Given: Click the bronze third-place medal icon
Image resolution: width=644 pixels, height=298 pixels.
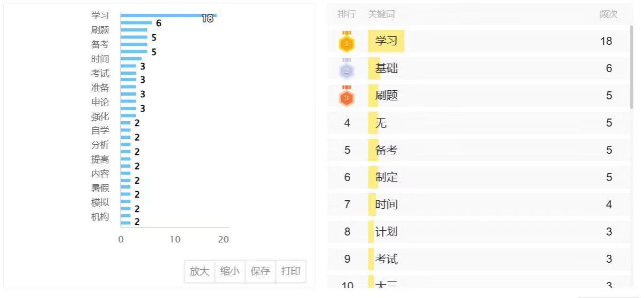Looking at the screenshot, I should (347, 96).
